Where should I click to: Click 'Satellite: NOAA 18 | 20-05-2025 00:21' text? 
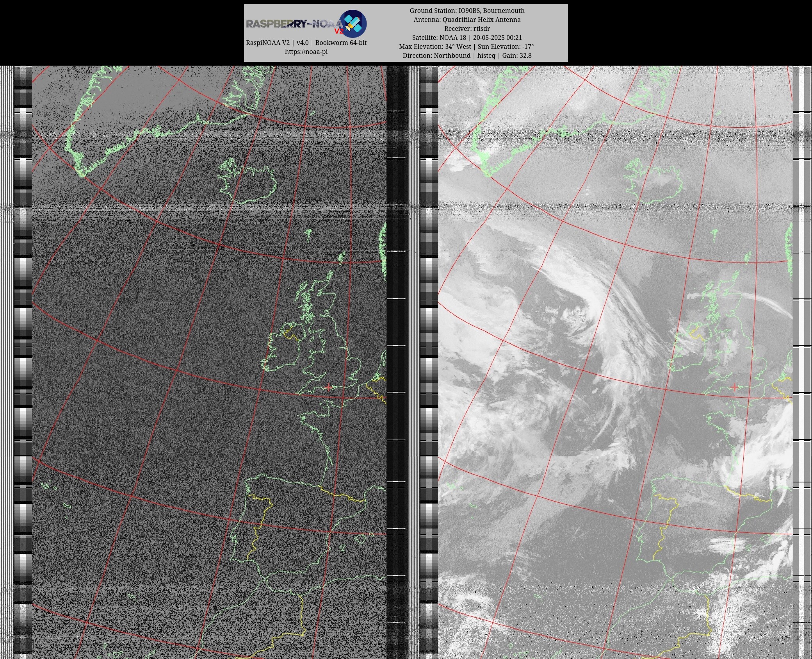tap(467, 38)
